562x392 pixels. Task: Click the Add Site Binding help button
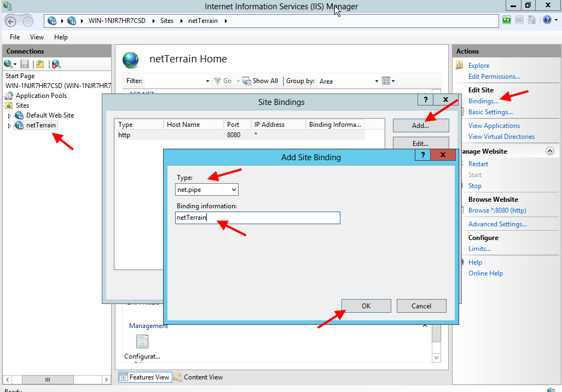pos(422,155)
